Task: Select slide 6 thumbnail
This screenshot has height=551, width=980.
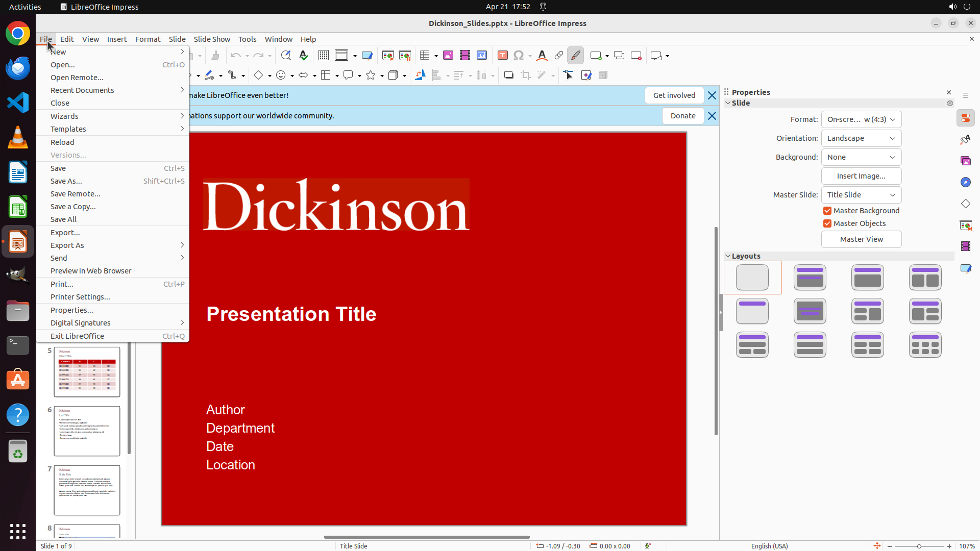Action: coord(87,431)
